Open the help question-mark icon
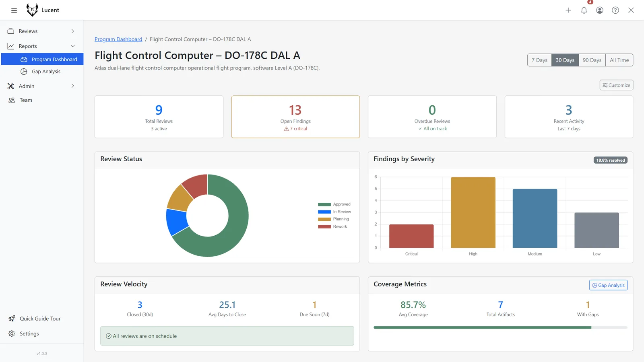 (615, 10)
